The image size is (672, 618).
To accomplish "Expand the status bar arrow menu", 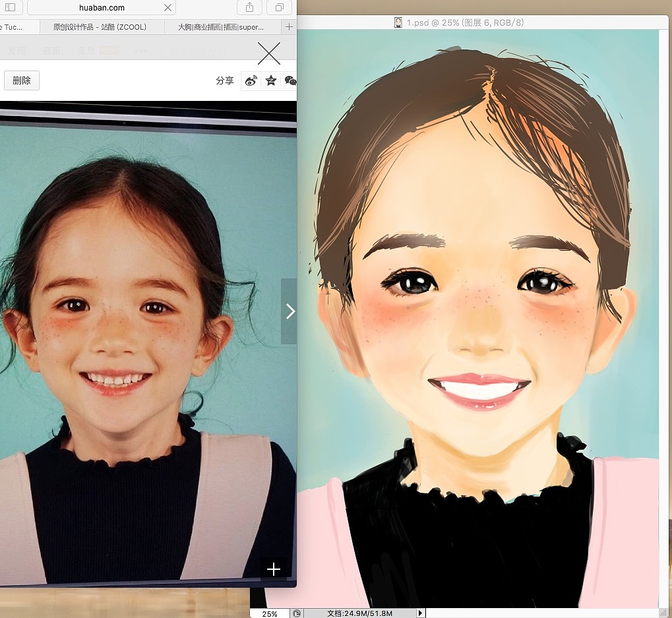I will (421, 613).
